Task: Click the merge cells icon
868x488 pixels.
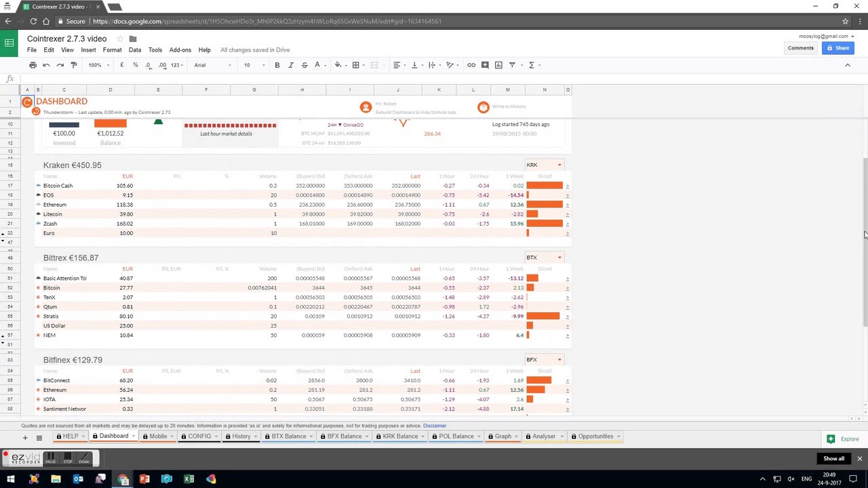Action: (374, 65)
